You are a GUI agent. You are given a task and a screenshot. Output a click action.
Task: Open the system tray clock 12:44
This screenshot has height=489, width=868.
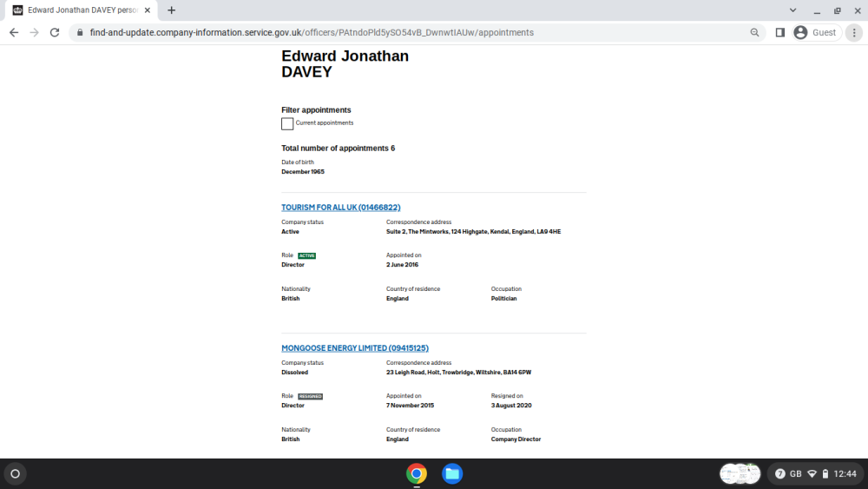click(845, 473)
